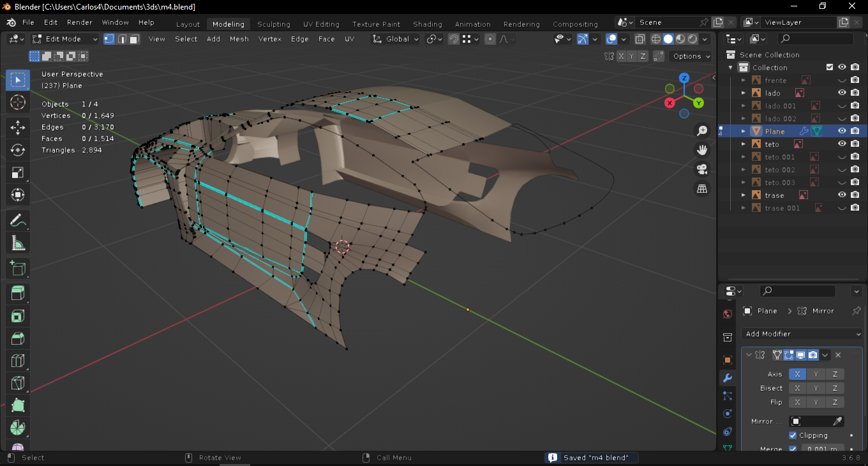Open the Add Modifier dropdown
The width and height of the screenshot is (868, 466).
802,334
